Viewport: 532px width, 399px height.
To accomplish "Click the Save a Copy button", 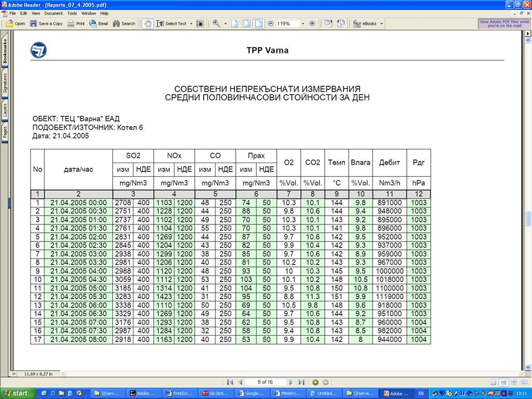I will pos(46,23).
